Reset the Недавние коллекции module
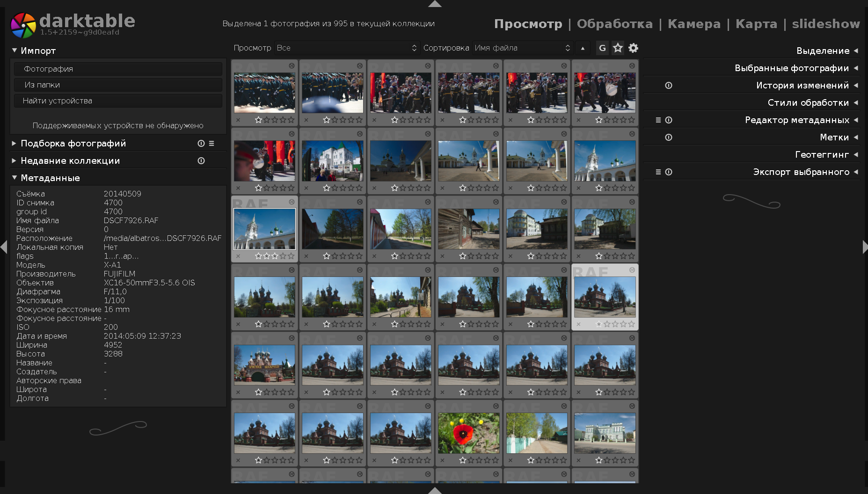The image size is (868, 494). tap(201, 161)
